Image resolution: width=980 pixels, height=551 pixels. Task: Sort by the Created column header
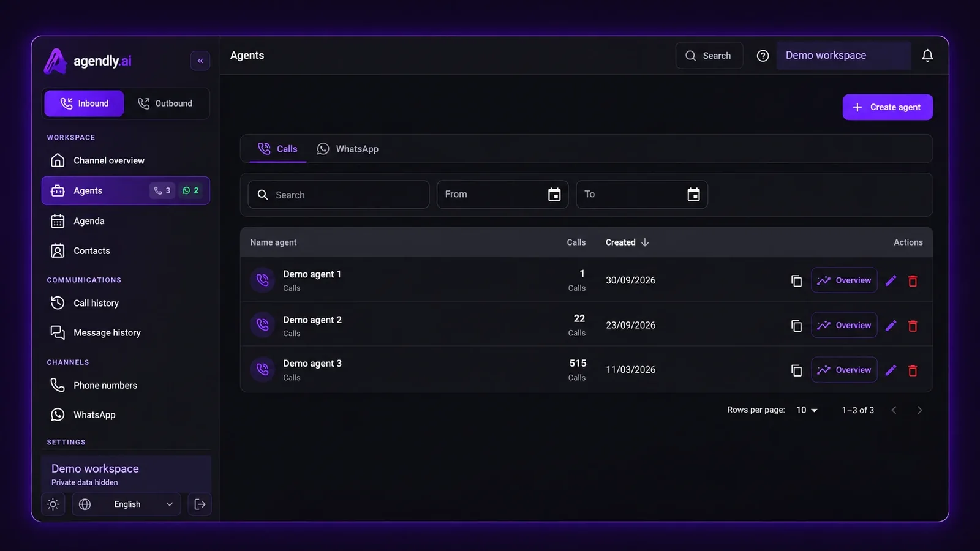click(627, 242)
